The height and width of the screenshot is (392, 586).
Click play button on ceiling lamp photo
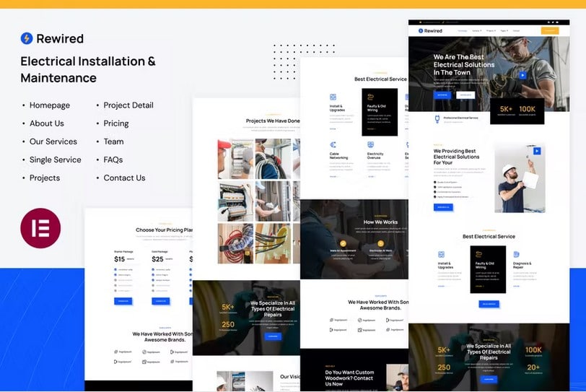click(x=537, y=151)
